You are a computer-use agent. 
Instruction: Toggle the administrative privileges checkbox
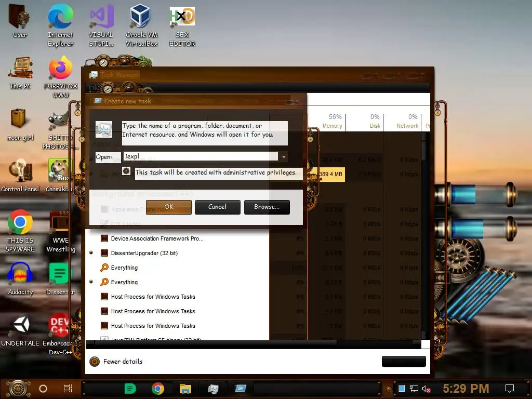[126, 171]
